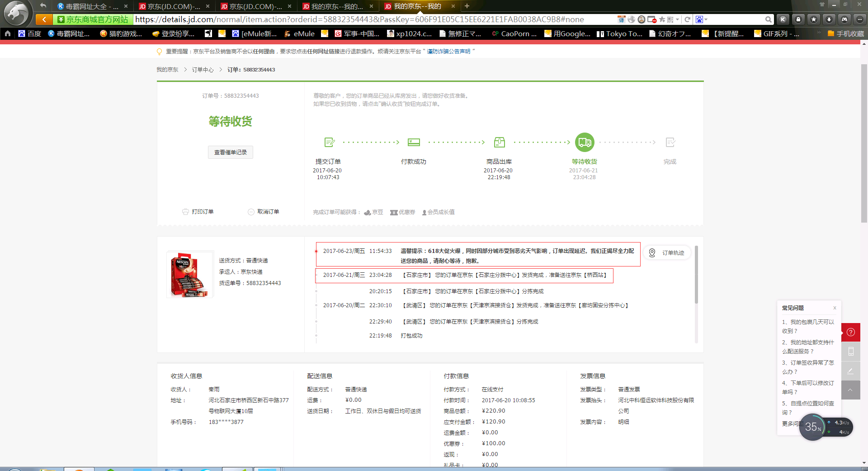
Task: Open the more options toolbar button
Action: pyautogui.click(x=860, y=19)
